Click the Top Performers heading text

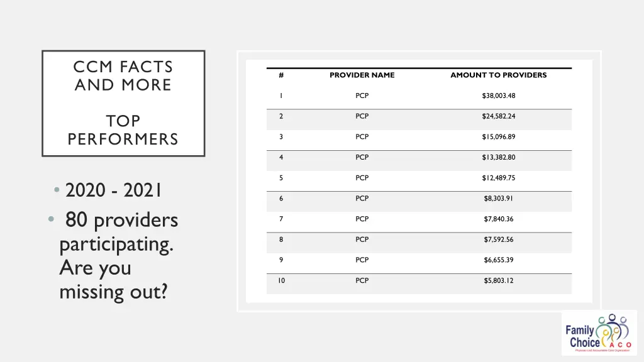point(123,129)
